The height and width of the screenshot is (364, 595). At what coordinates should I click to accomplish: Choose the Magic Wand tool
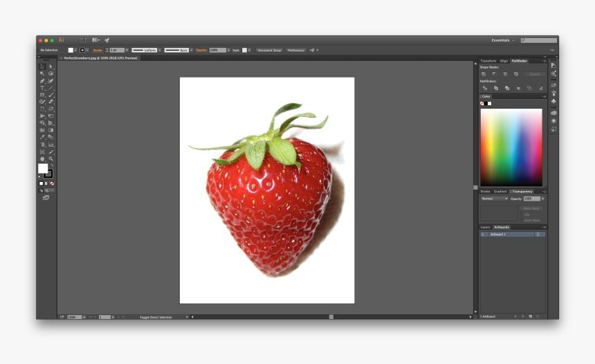[42, 73]
